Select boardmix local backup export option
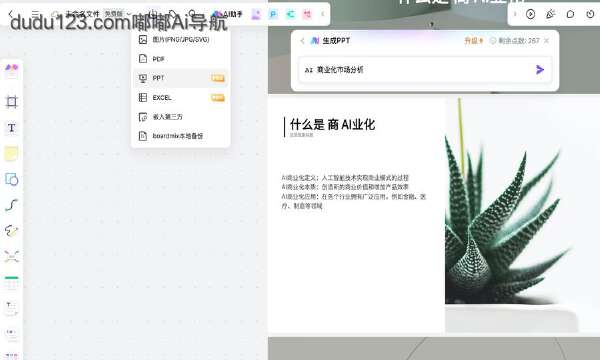Viewport: 600px width, 360px height. coord(181,136)
